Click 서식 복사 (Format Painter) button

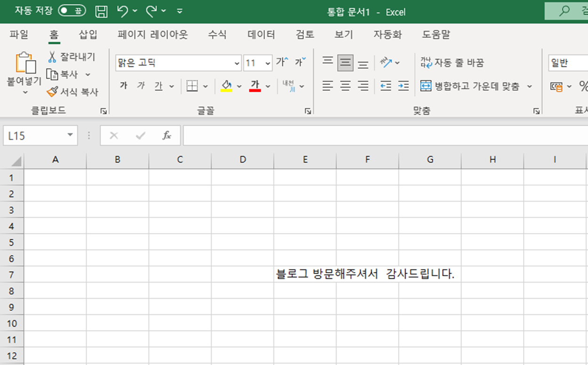click(x=72, y=92)
